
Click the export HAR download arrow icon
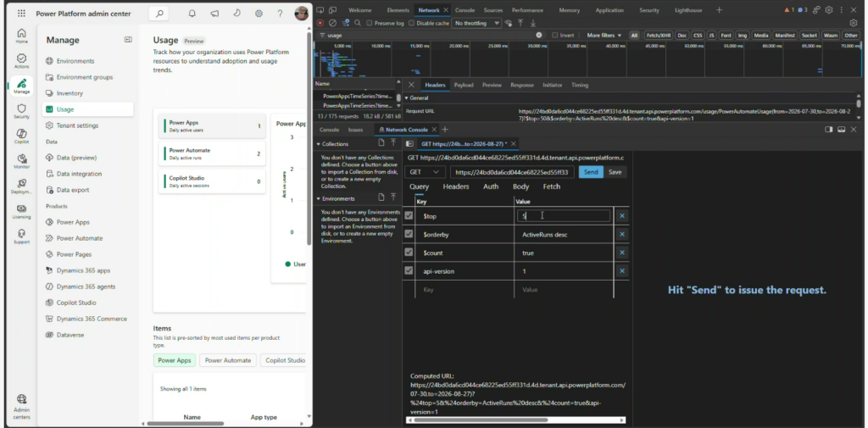coord(533,23)
